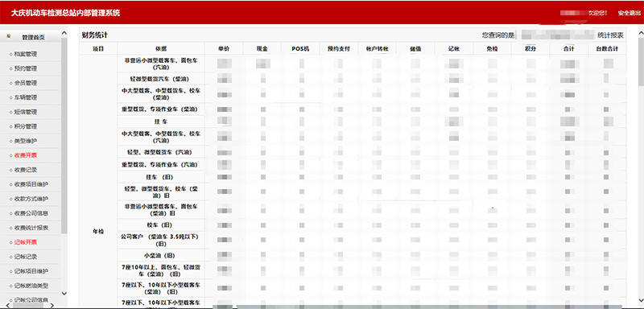Viewport: 644px width, 309px height.
Task: Click the 合计 column header
Action: pyautogui.click(x=569, y=49)
